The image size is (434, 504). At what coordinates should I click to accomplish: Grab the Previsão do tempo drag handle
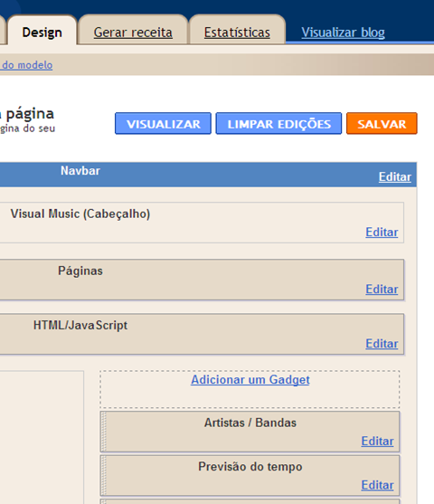click(103, 475)
